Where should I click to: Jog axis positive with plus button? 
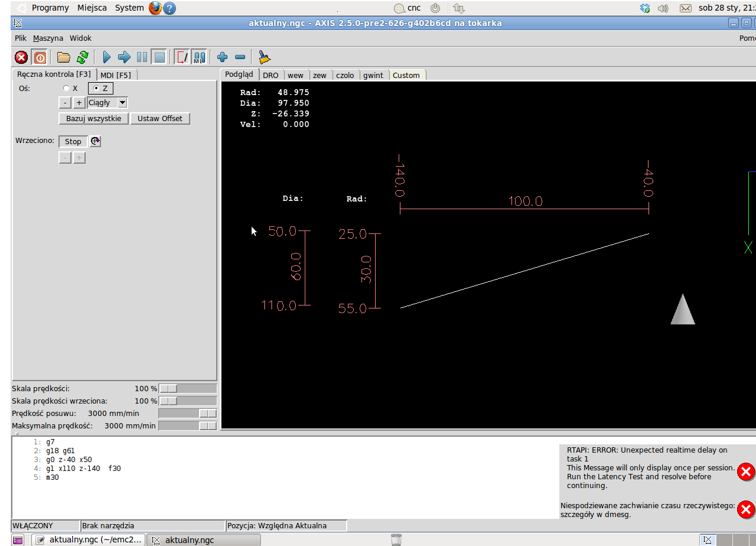(x=79, y=103)
